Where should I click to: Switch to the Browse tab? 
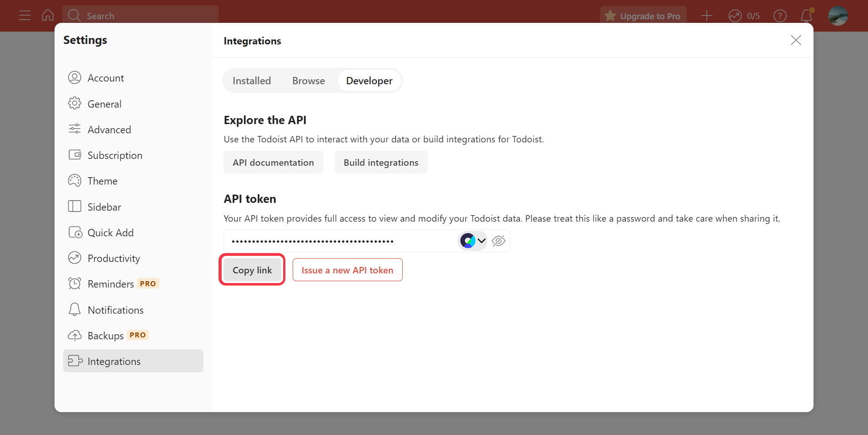point(308,80)
